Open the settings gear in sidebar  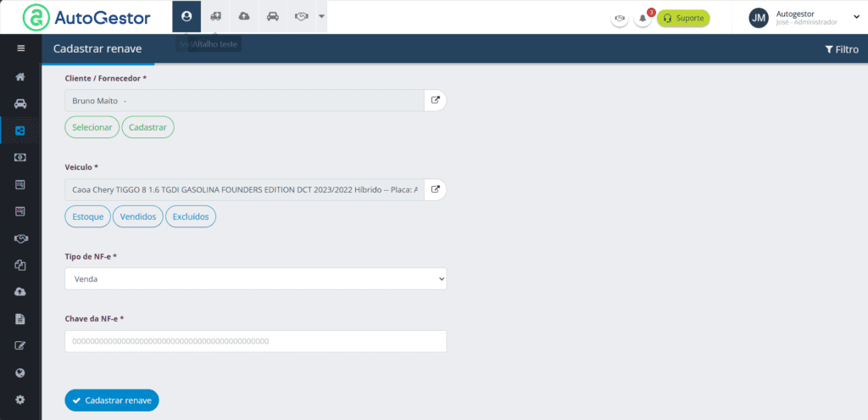pyautogui.click(x=20, y=400)
